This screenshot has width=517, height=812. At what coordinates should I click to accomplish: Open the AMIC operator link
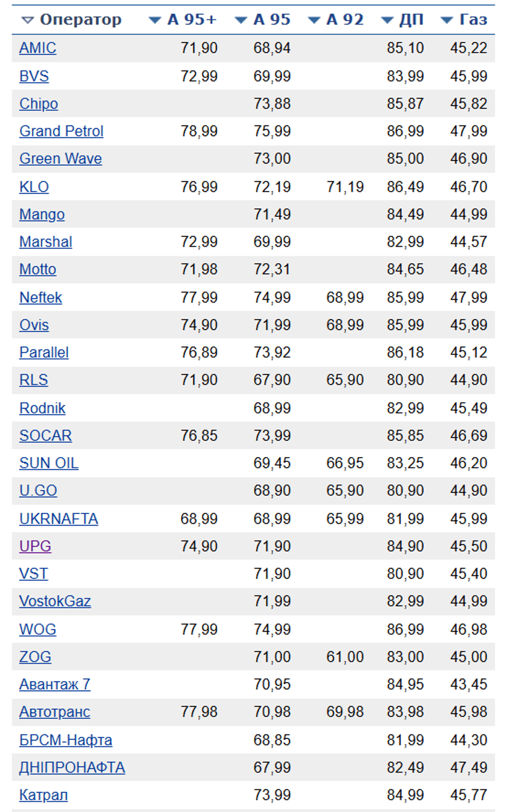point(38,48)
